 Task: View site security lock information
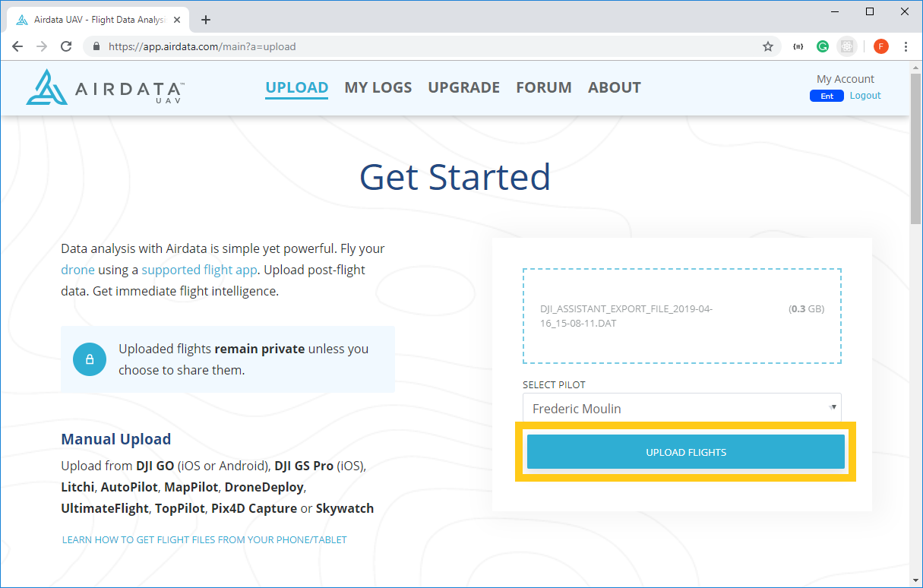(x=96, y=46)
